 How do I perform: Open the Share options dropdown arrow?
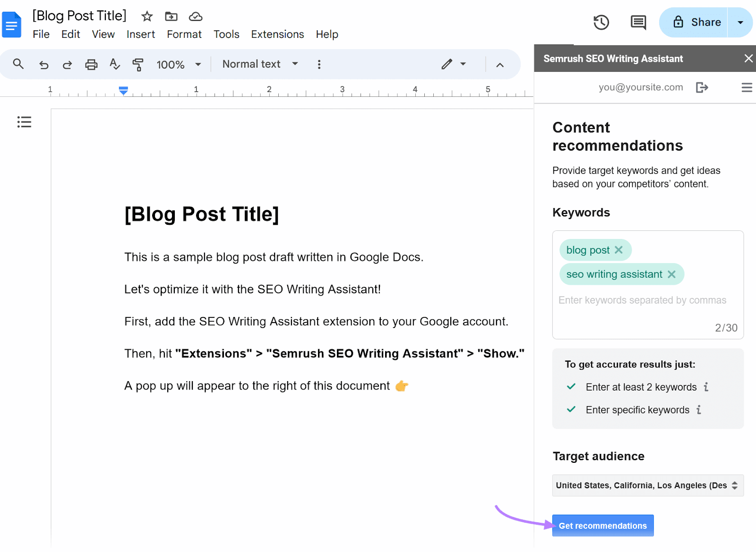[x=740, y=22]
